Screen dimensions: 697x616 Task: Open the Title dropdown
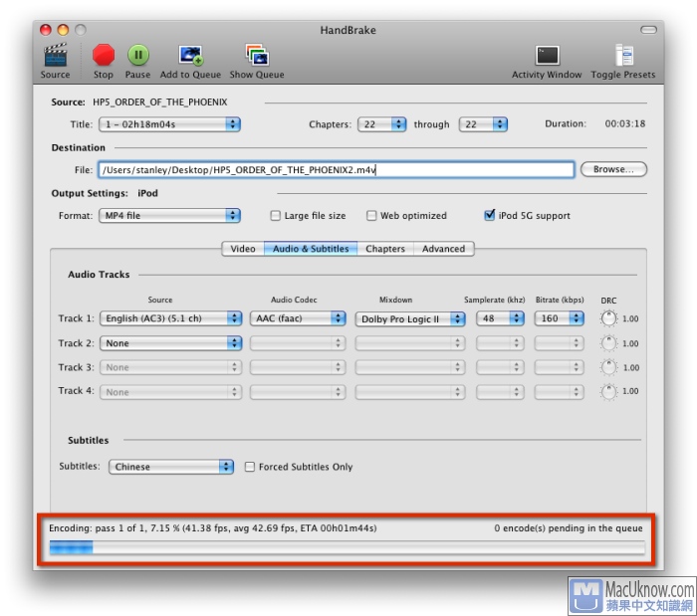[169, 124]
